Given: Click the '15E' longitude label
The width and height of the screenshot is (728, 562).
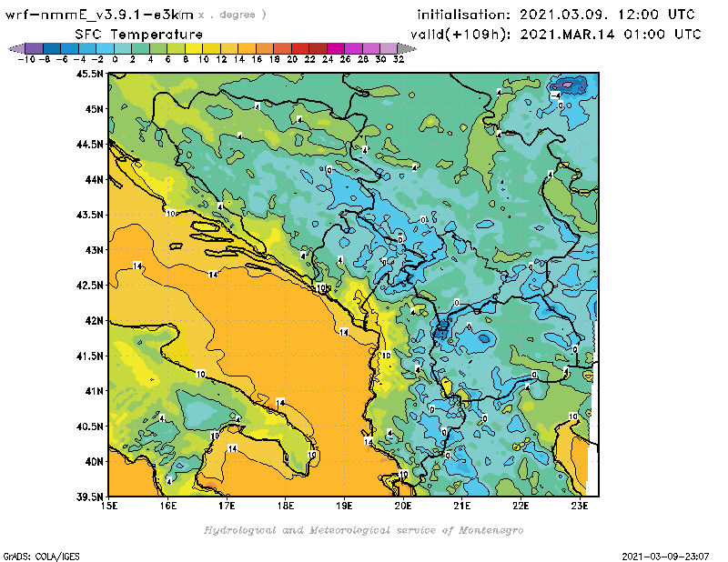Looking at the screenshot, I should [x=109, y=506].
